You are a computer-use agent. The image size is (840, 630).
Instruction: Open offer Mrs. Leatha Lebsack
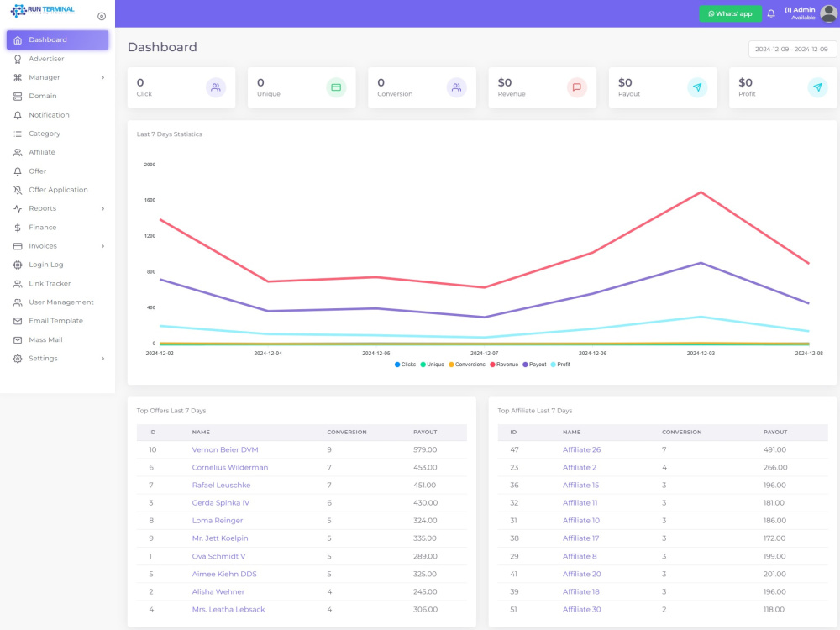pos(228,610)
